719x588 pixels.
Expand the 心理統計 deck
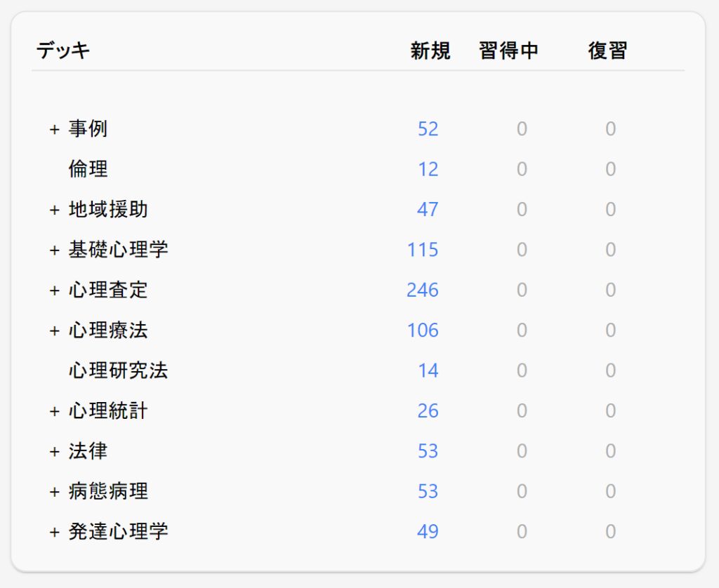coord(54,412)
